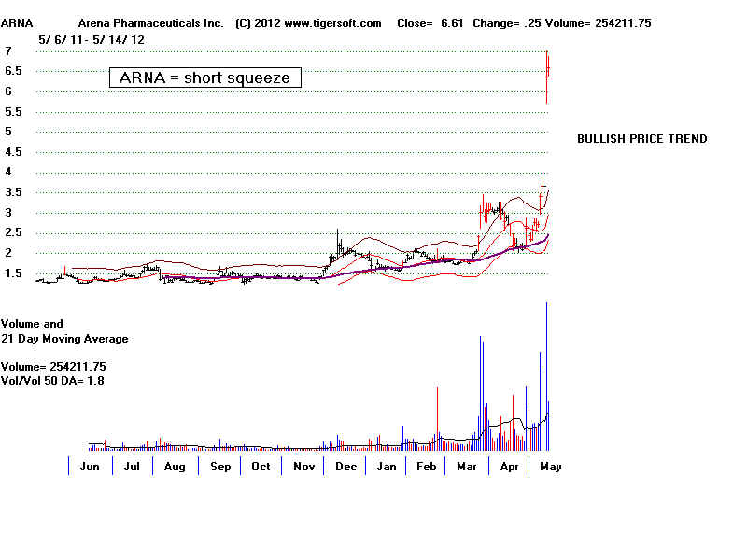The width and height of the screenshot is (747, 560).
Task: Click the Sep month marker on time axis
Action: click(220, 466)
